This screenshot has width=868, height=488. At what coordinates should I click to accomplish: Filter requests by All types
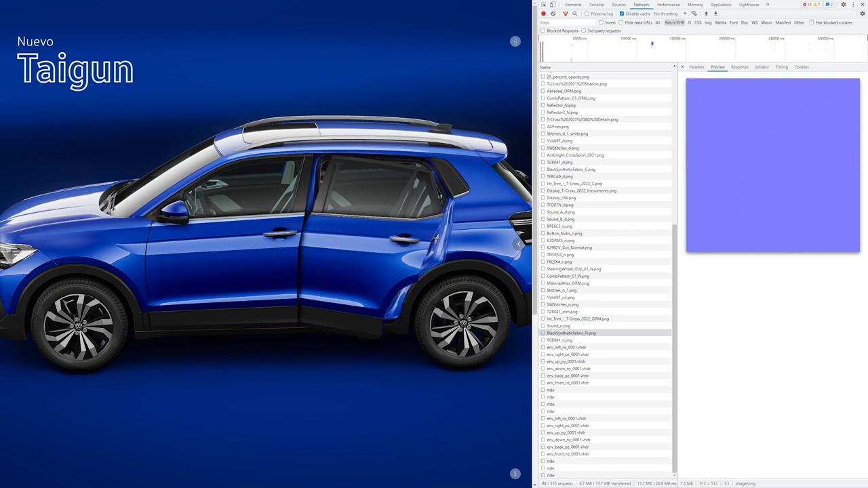pyautogui.click(x=657, y=22)
